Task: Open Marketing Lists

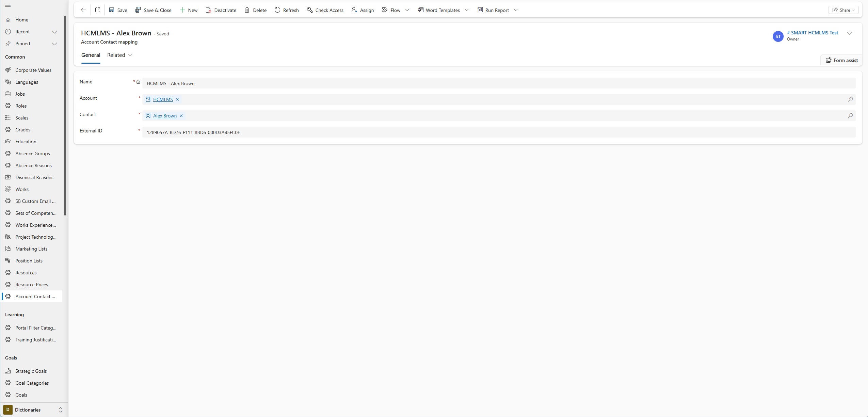Action: pyautogui.click(x=31, y=249)
